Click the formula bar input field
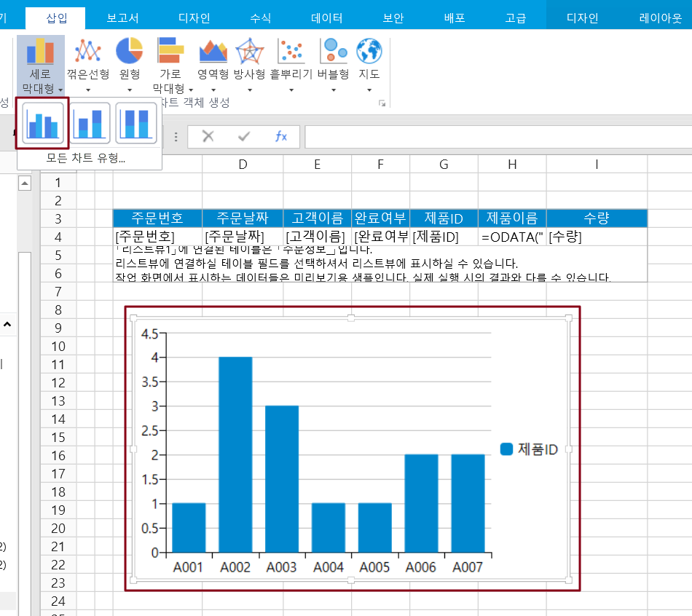This screenshot has width=692, height=616. pyautogui.click(x=495, y=137)
